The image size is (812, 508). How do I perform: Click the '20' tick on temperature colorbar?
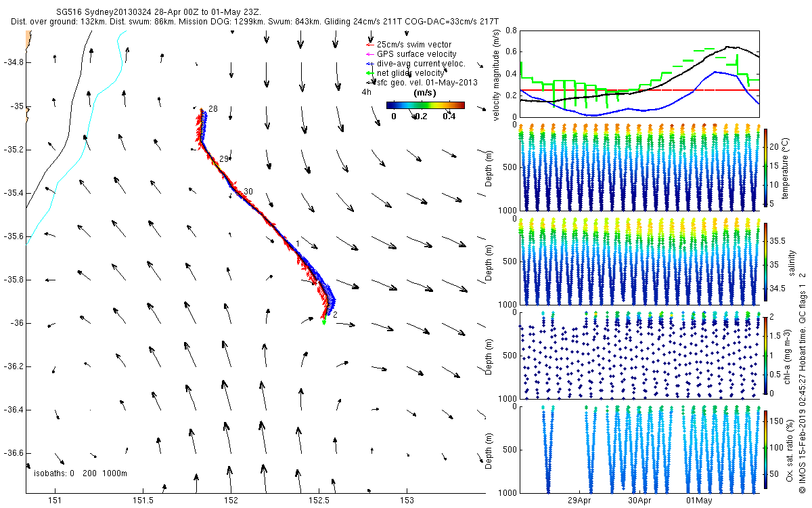tap(775, 146)
